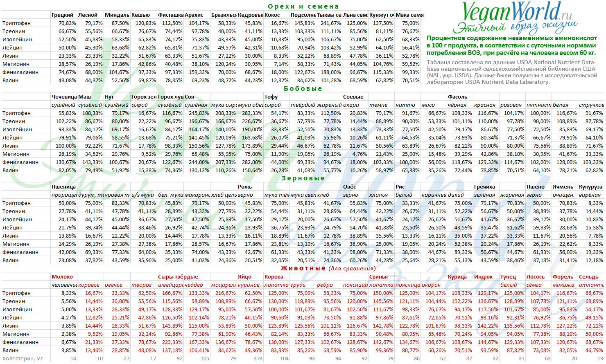
Task: Click the 'Чечевица' column header
Action: click(x=64, y=97)
